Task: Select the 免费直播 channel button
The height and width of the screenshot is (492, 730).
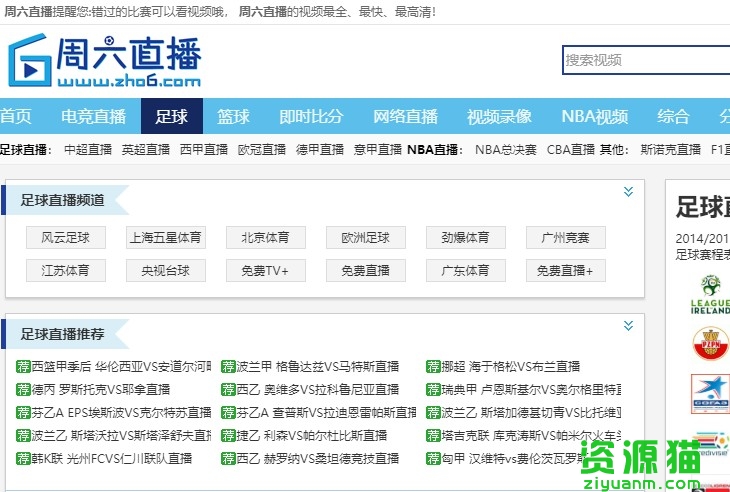Action: click(366, 270)
